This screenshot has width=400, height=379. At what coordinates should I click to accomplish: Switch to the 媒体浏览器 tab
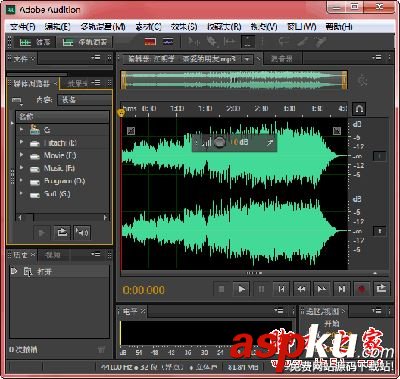(32, 83)
